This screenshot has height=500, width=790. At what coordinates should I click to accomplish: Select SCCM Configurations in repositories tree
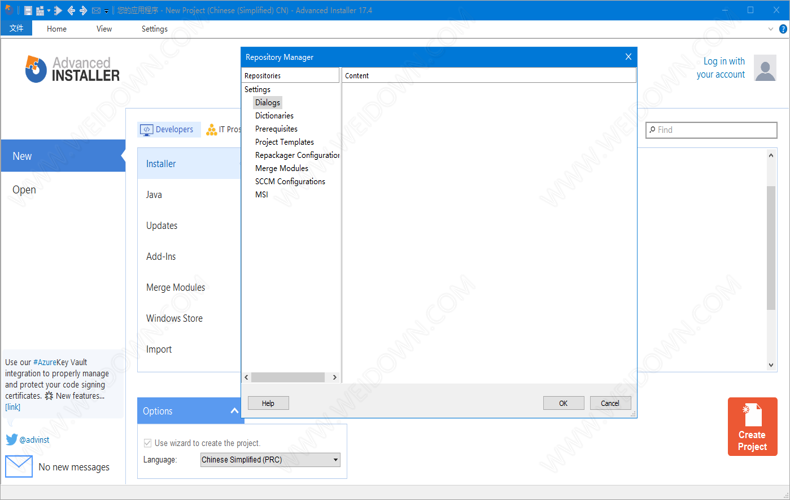pos(290,181)
